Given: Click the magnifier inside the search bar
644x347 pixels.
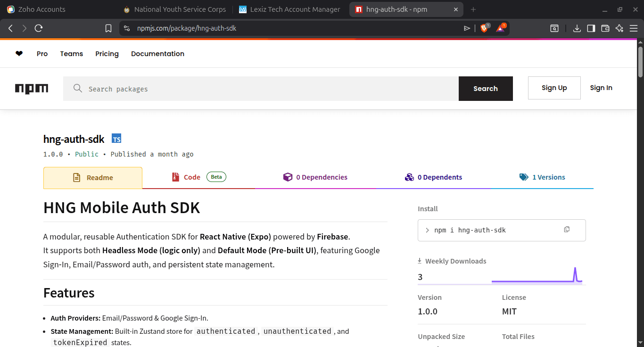Looking at the screenshot, I should tap(77, 88).
